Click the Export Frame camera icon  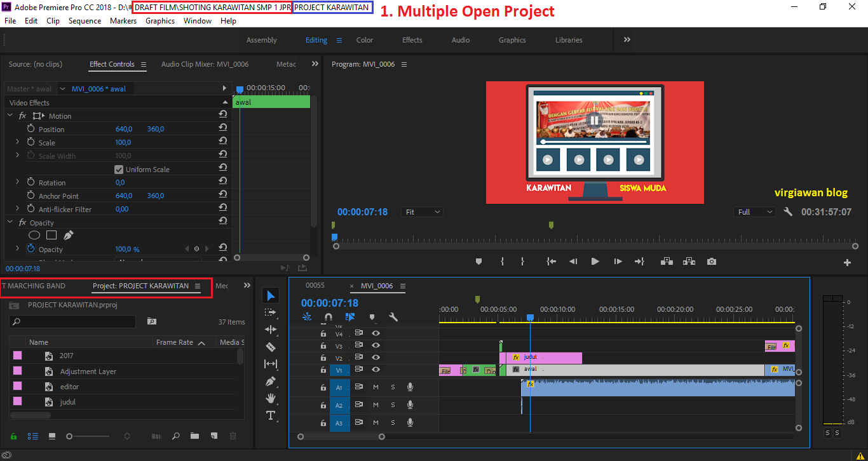pos(712,262)
